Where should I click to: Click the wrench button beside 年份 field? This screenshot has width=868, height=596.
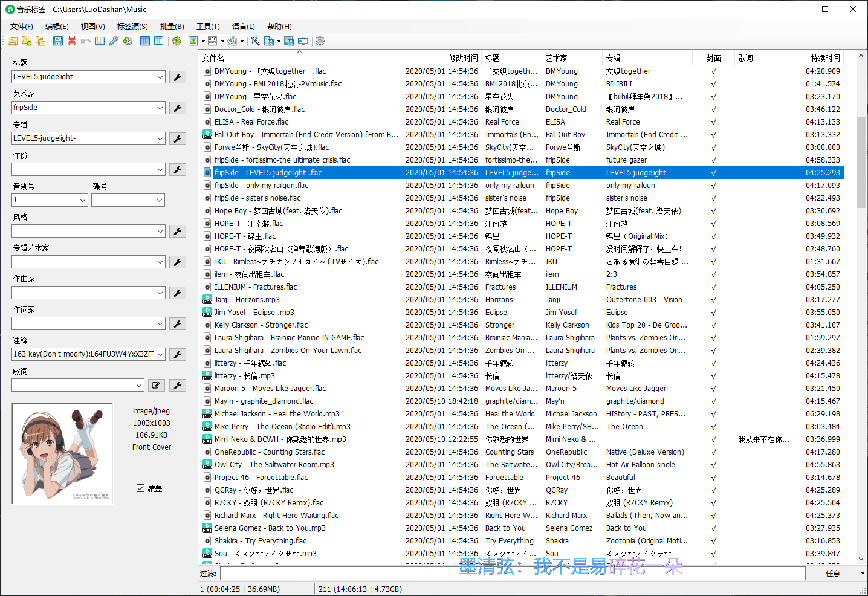[x=178, y=170]
